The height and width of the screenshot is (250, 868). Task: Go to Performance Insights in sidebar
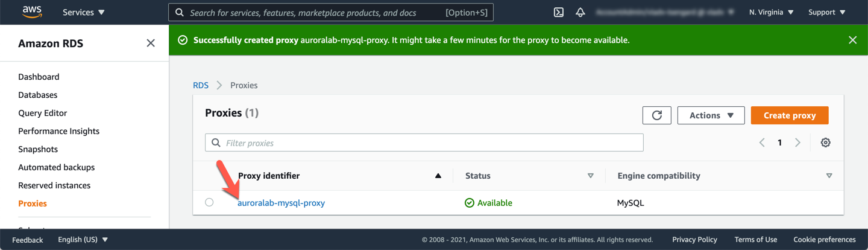(58, 131)
